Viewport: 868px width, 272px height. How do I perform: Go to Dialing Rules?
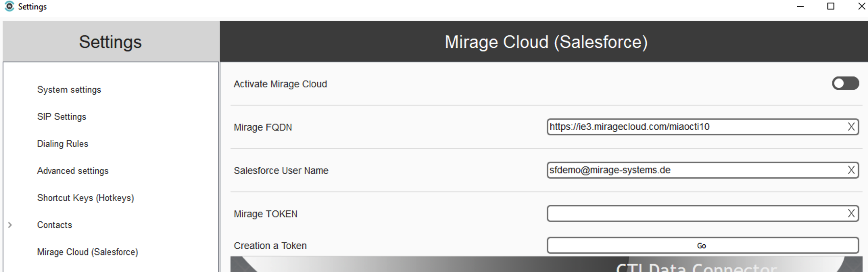(63, 144)
